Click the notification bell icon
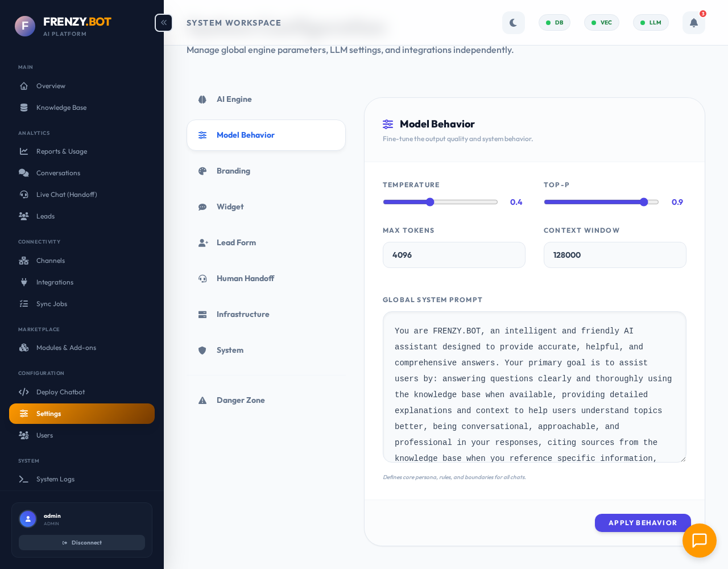Image resolution: width=728 pixels, height=569 pixels. pos(693,23)
